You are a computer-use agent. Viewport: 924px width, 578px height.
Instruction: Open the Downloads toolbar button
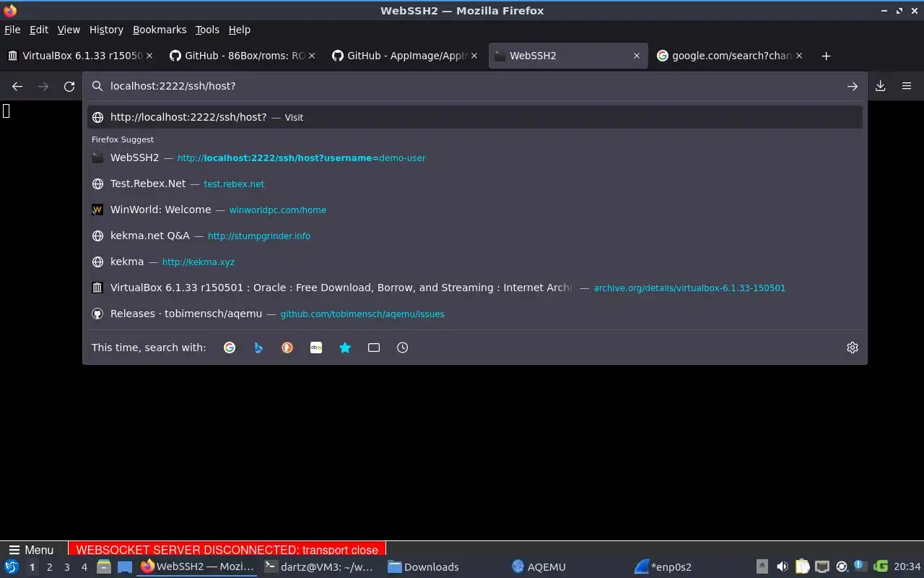(881, 86)
